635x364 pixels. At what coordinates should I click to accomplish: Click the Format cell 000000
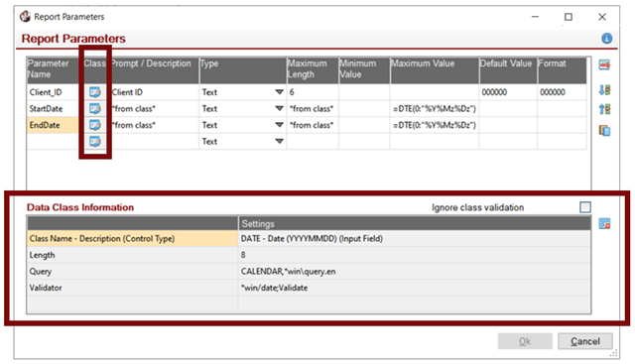point(563,92)
